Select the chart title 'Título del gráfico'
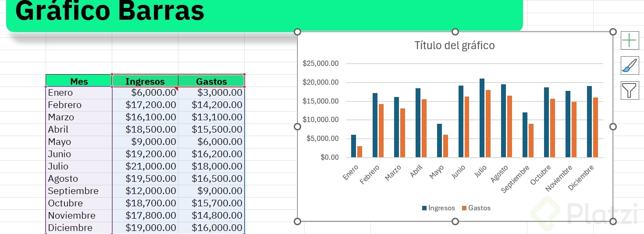644x234 pixels. coord(455,45)
